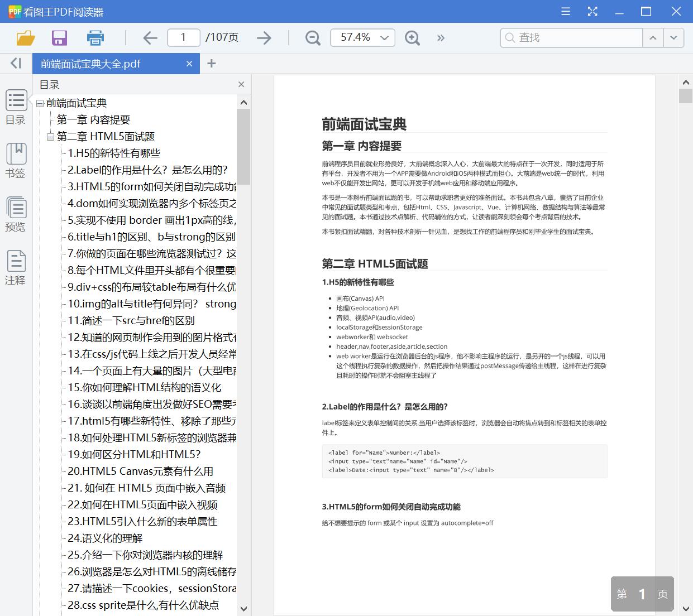This screenshot has height=616, width=693.
Task: Click the 查找 search field
Action: (571, 37)
